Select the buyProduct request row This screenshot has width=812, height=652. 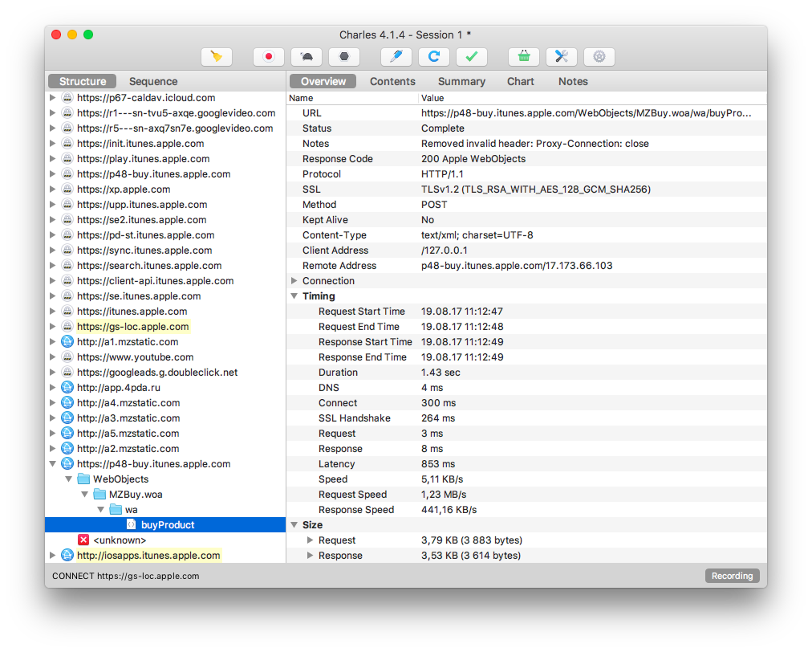pyautogui.click(x=165, y=525)
